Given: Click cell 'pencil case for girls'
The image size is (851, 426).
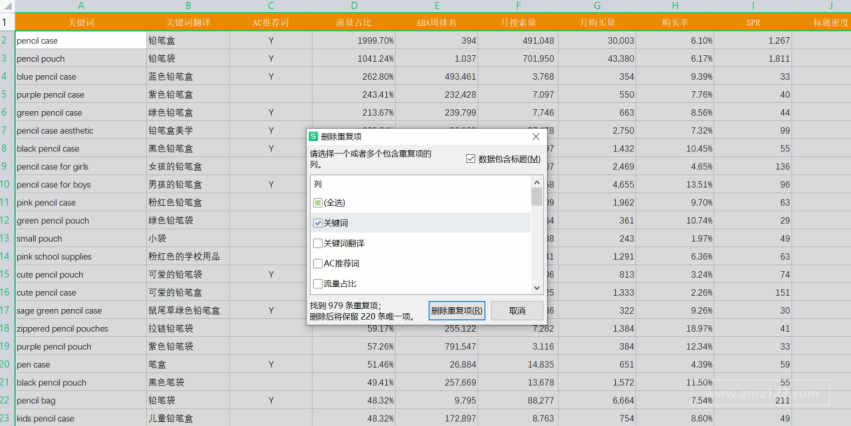Looking at the screenshot, I should point(81,167).
